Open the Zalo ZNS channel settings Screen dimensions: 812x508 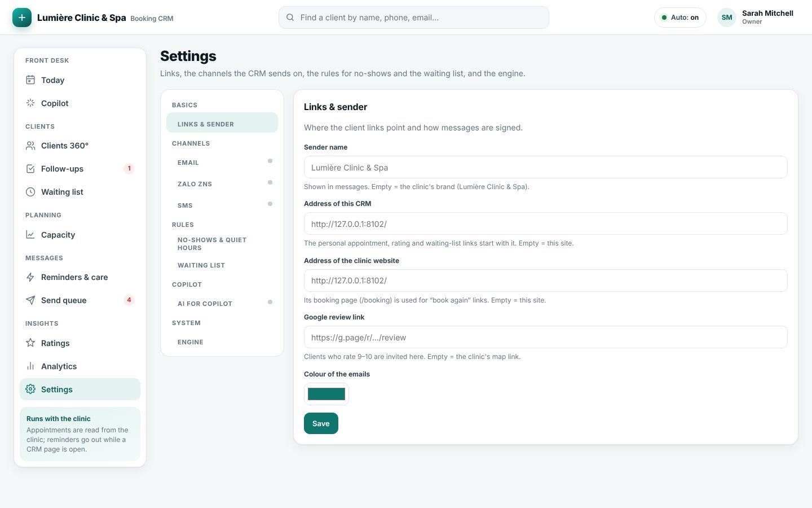(x=222, y=184)
